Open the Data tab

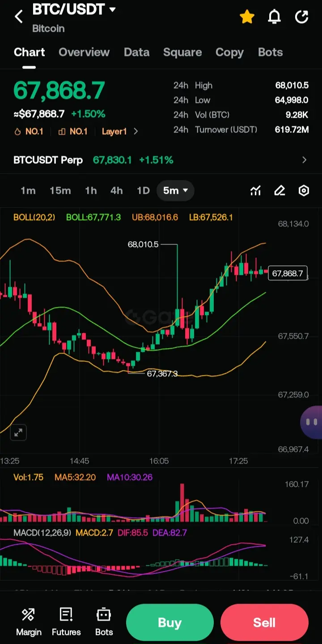tap(136, 52)
